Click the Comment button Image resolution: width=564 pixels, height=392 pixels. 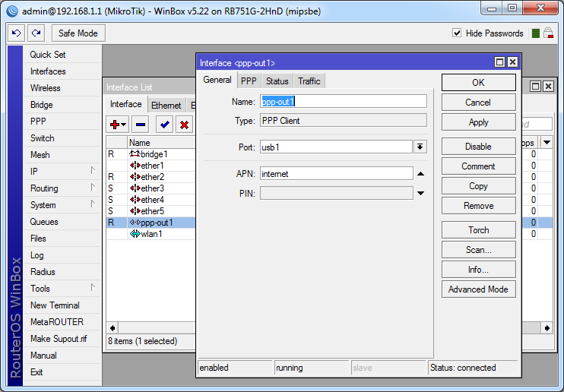[x=478, y=166]
